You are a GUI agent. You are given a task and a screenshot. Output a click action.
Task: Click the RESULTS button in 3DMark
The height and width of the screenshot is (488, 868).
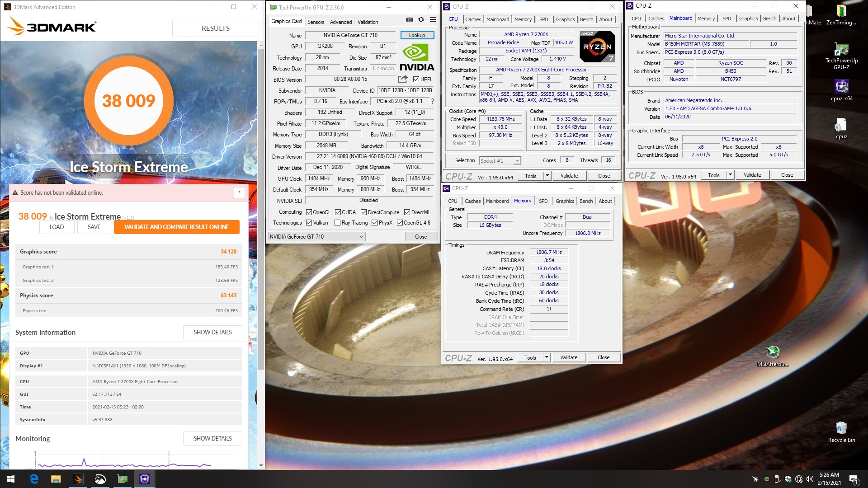pos(215,28)
